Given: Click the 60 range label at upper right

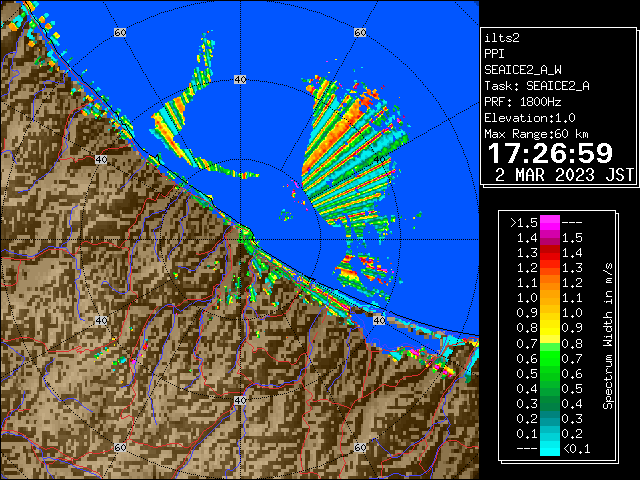Looking at the screenshot, I should pyautogui.click(x=360, y=32).
